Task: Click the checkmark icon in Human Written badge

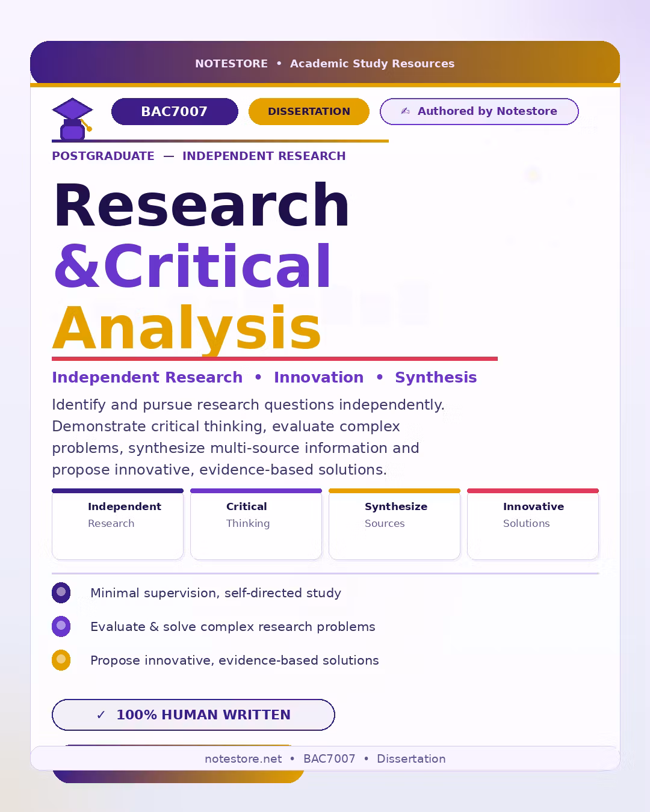Action: click(x=101, y=715)
